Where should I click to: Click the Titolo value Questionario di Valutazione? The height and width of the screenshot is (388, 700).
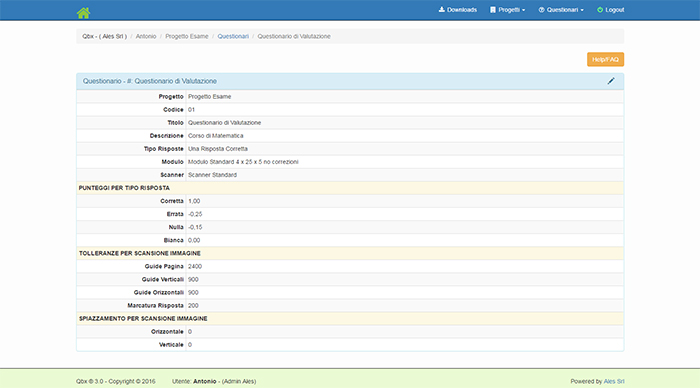click(x=224, y=122)
